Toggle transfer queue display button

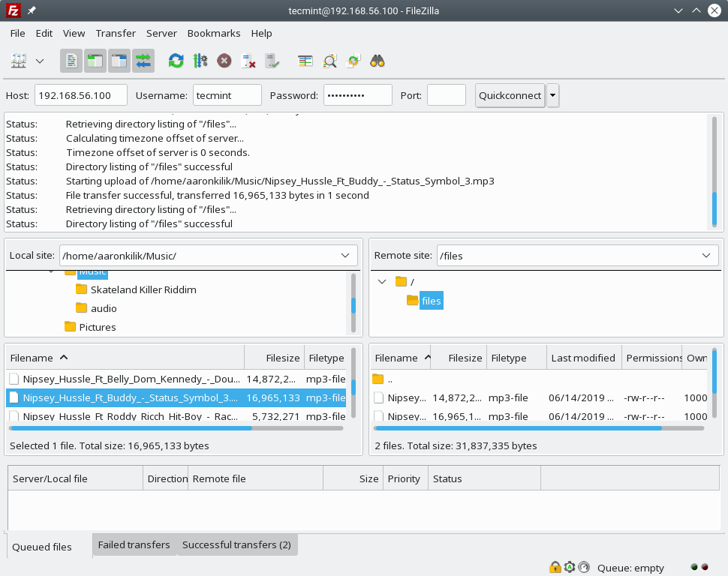(143, 61)
